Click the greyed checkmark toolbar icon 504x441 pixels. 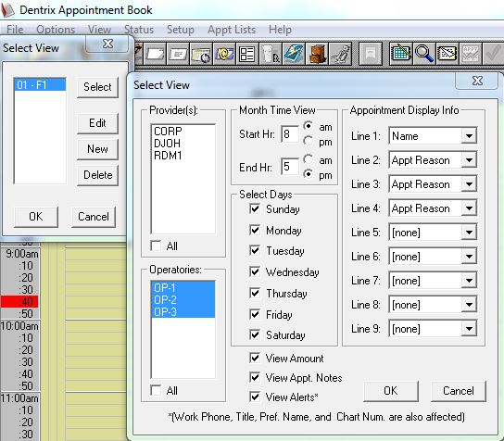pos(494,54)
